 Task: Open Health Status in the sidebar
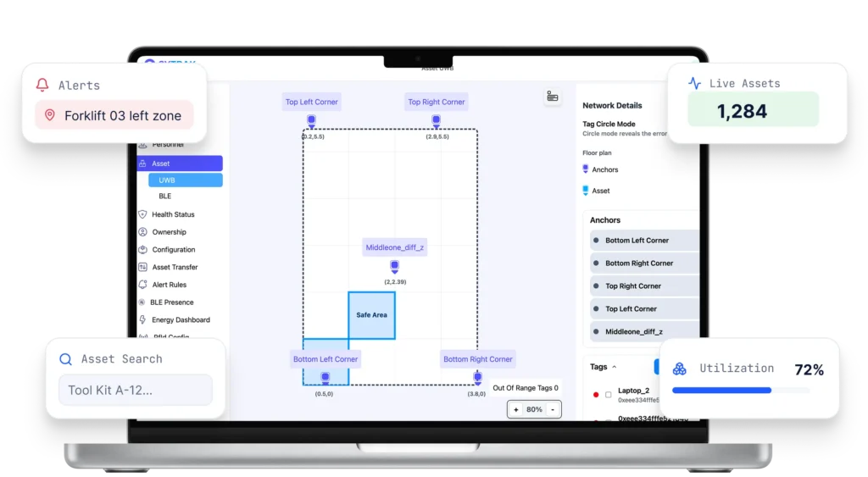point(173,214)
